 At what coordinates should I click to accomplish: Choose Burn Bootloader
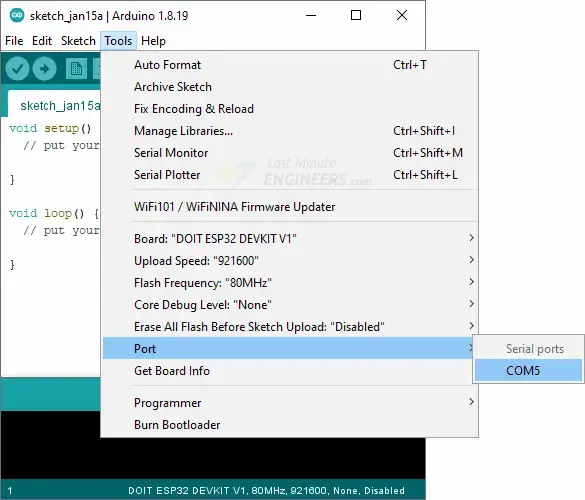[290, 425]
